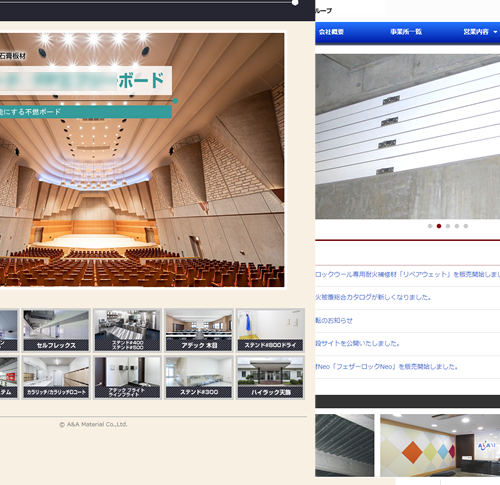This screenshot has width=500, height=485.
Task: Open the アデック フライト thumbnail
Action: pyautogui.click(x=127, y=377)
